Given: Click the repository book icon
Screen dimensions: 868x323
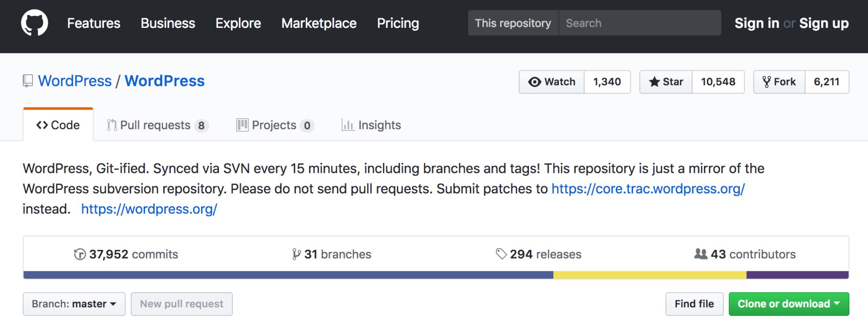Looking at the screenshot, I should (x=28, y=81).
